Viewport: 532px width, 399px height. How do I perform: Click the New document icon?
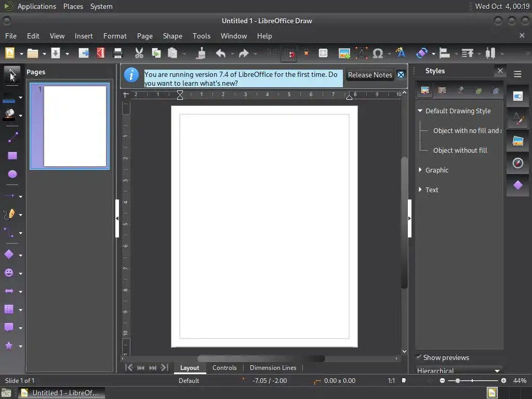click(x=10, y=54)
